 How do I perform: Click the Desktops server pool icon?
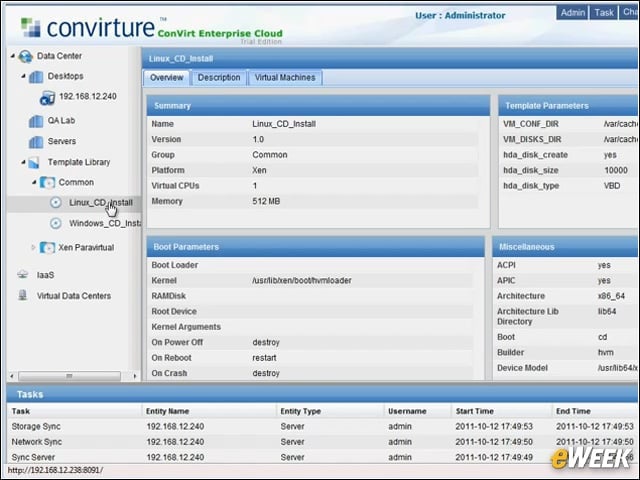(x=36, y=77)
